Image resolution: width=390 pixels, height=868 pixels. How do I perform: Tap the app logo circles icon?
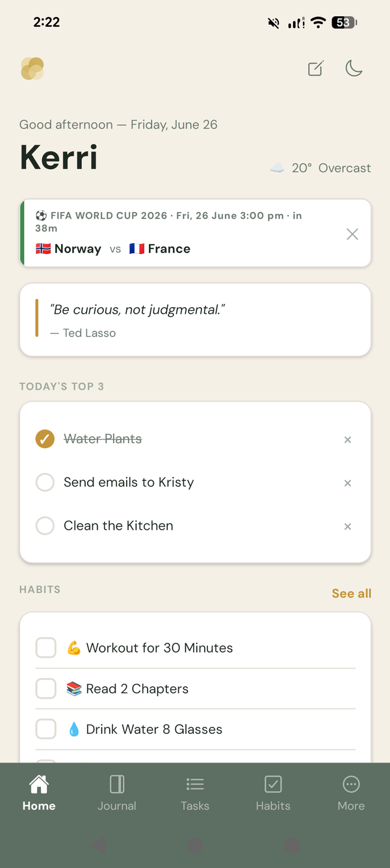[32, 68]
